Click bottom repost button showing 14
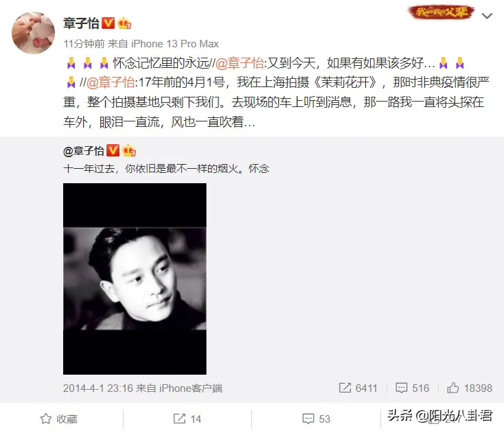504x433 pixels. point(187,419)
